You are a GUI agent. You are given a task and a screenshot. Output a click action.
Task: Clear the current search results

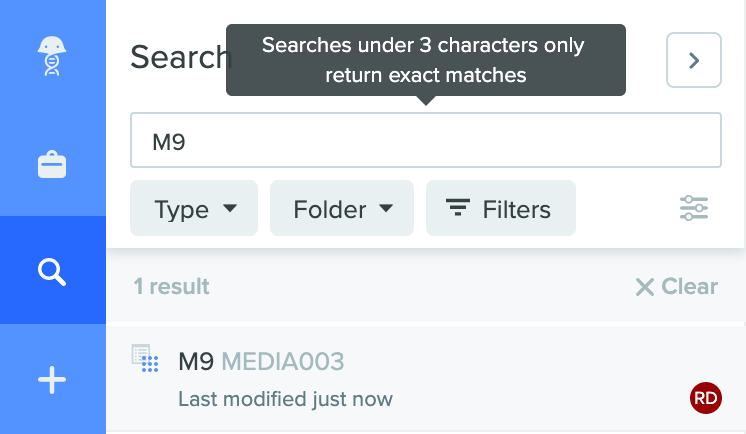(x=677, y=286)
